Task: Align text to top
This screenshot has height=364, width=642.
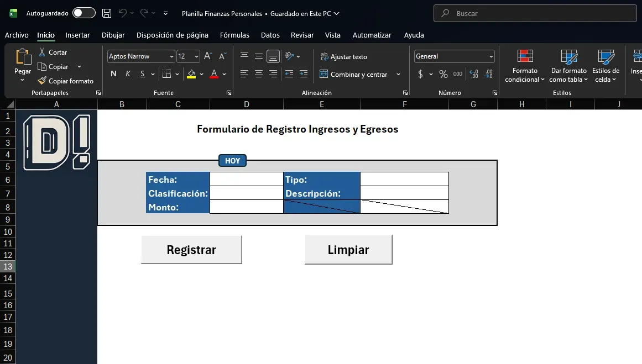Action: pyautogui.click(x=244, y=56)
